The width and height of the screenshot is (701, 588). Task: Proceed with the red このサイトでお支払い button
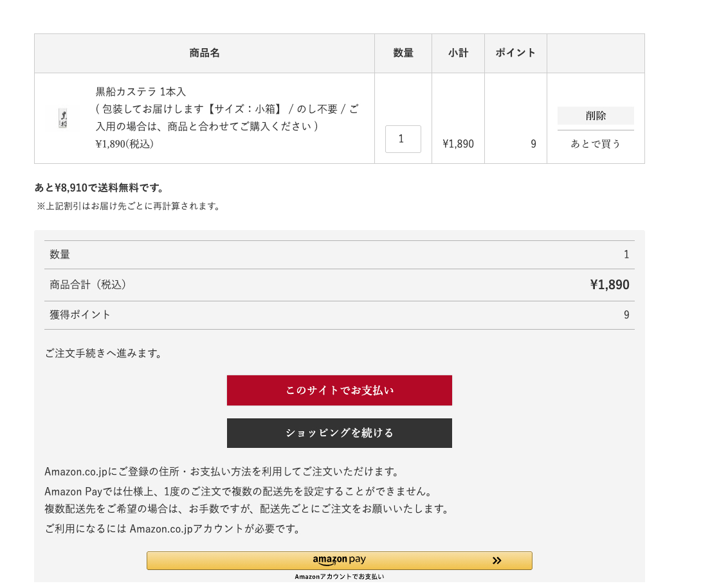tap(340, 390)
